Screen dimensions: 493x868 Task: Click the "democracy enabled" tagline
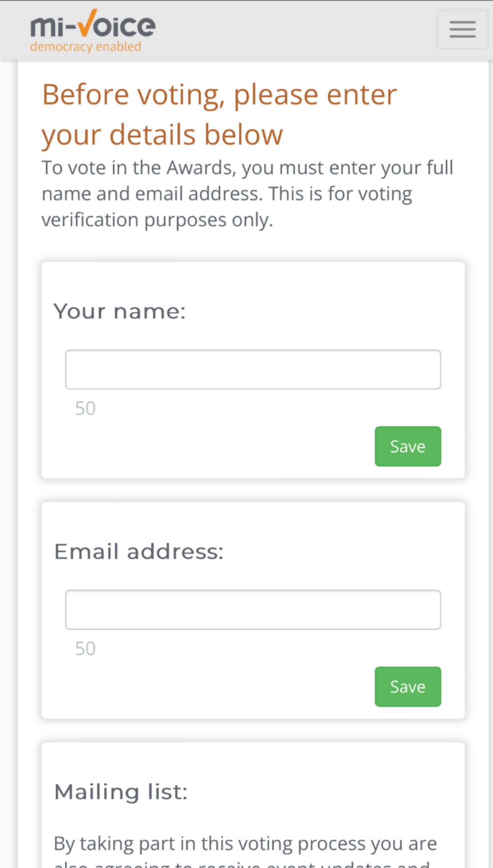(x=86, y=47)
